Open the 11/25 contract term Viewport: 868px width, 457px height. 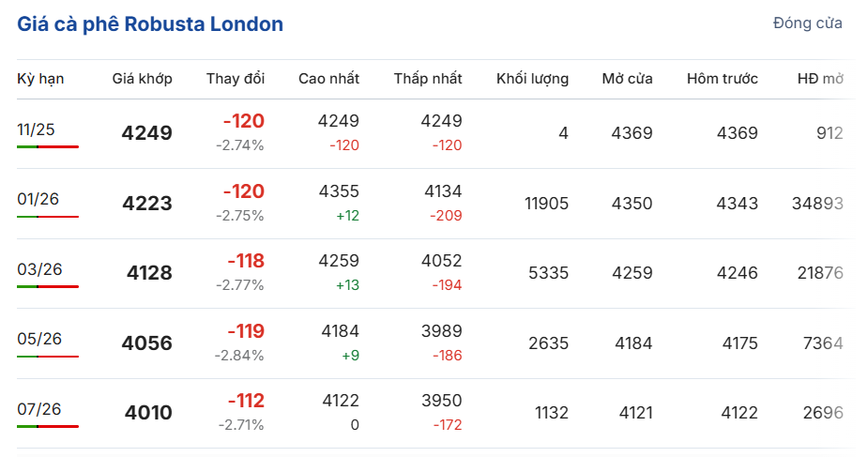[37, 129]
